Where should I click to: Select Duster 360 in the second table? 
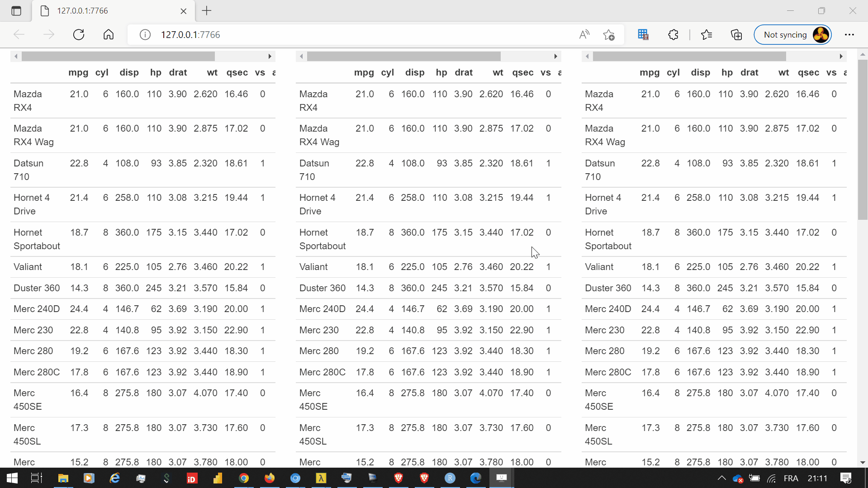tap(322, 288)
